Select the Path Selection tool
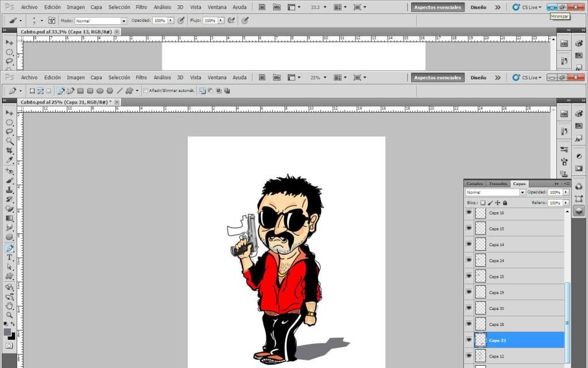 coord(9,267)
